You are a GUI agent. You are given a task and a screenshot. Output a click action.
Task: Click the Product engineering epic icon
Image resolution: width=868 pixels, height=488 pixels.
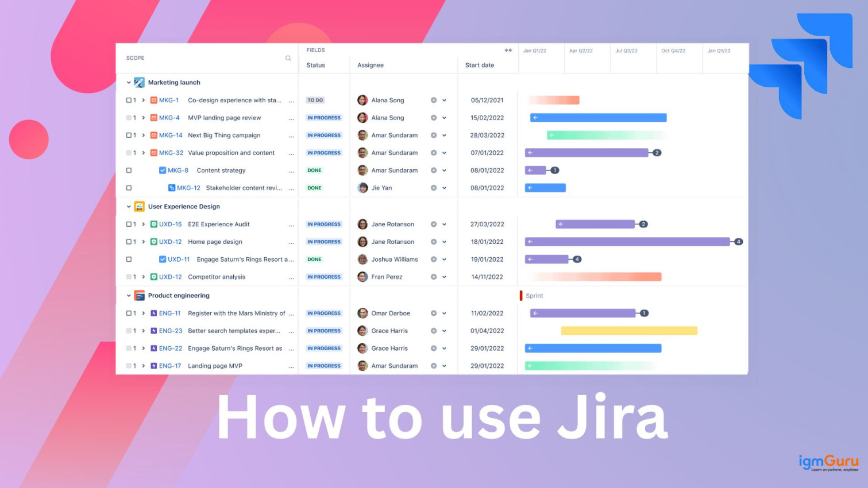(138, 296)
